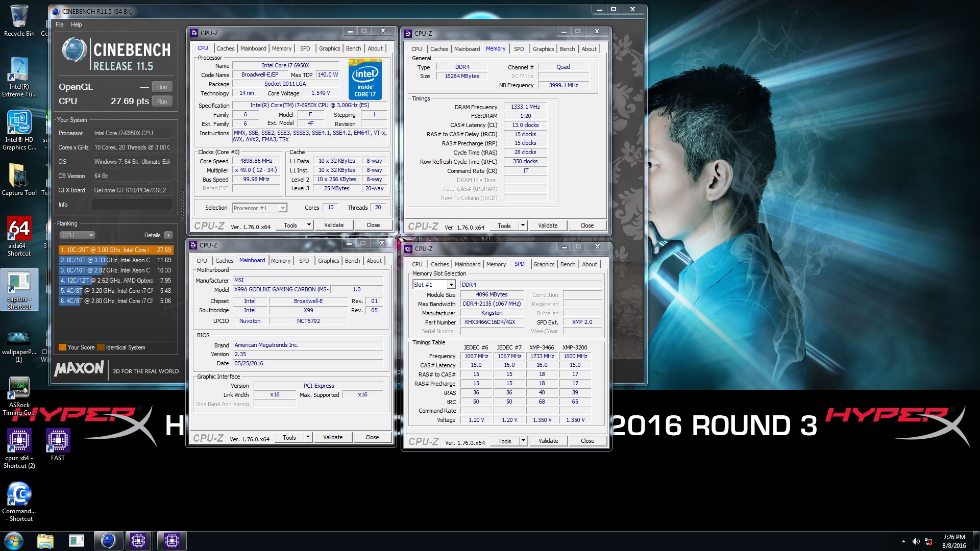Switch to SPD tab in Memory CPU-Z window
Viewport: 980px width, 551px height.
[519, 49]
